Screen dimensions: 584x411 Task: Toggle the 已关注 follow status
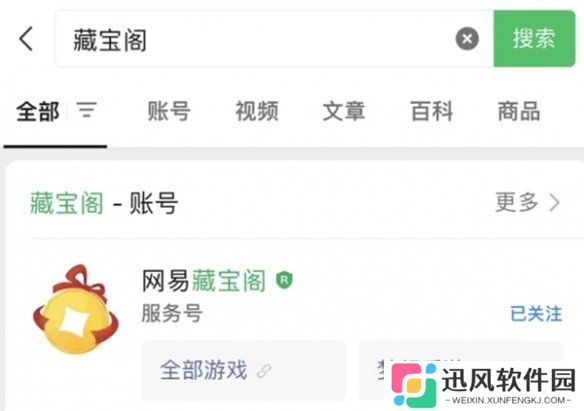coord(536,313)
